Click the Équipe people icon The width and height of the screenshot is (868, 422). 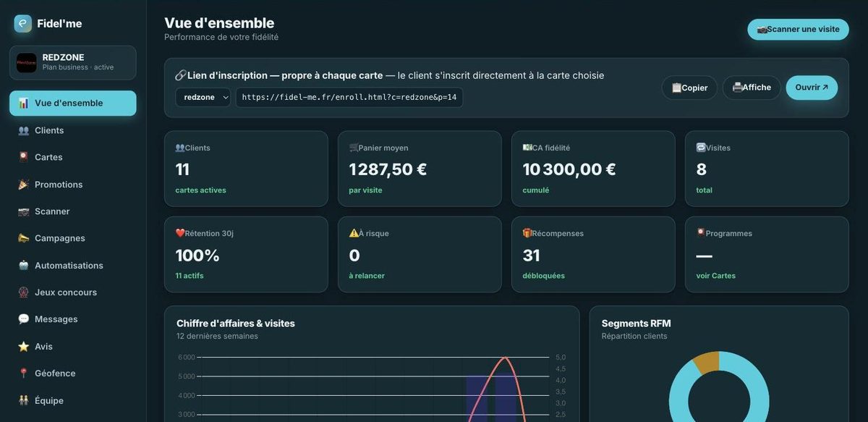coord(24,400)
